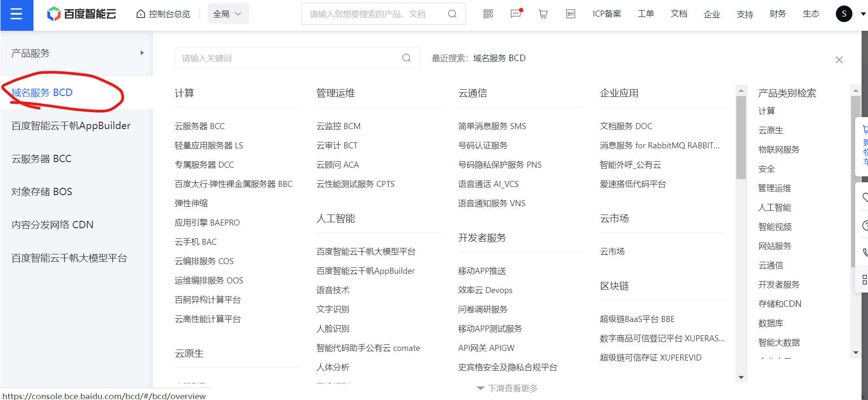The width and height of the screenshot is (868, 400).
Task: Open 轻量应用服务器 LS
Action: 209,146
